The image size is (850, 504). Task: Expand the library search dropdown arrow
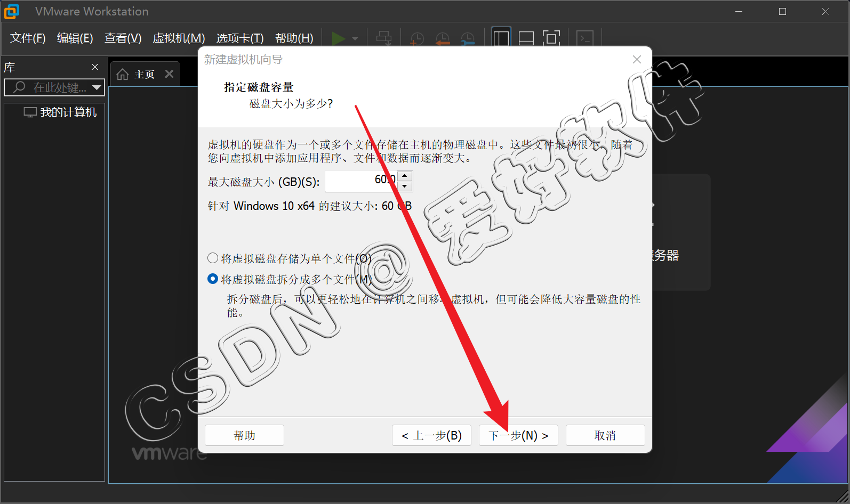point(97,87)
